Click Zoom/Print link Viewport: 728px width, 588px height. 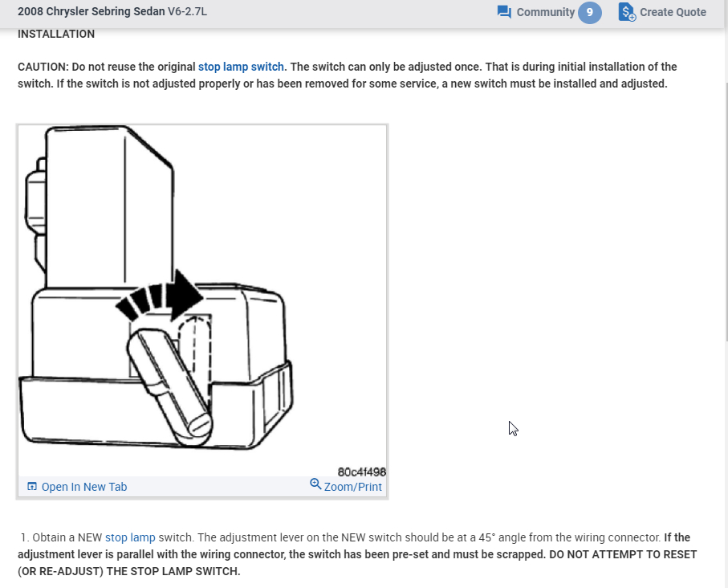(353, 487)
